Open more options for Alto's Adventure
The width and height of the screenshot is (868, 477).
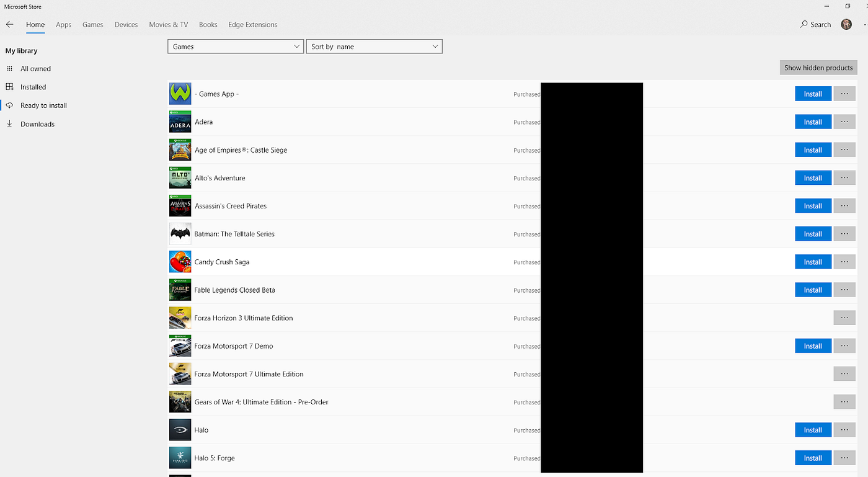coord(844,177)
